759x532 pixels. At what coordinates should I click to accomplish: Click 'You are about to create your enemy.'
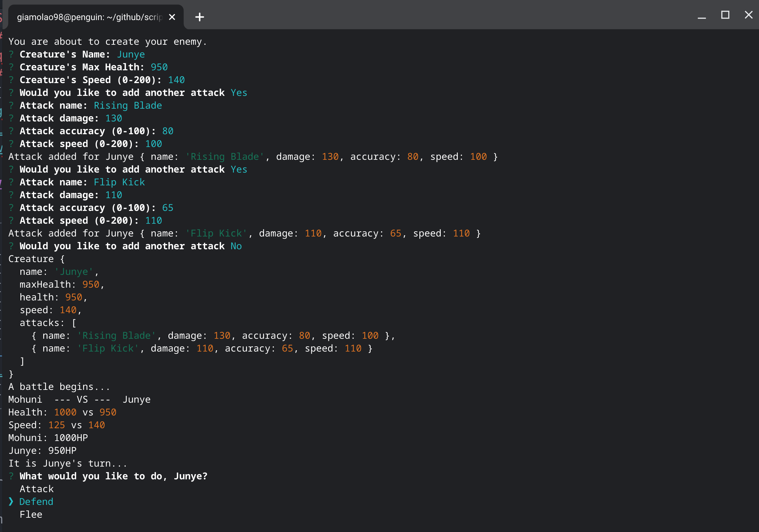pos(108,42)
